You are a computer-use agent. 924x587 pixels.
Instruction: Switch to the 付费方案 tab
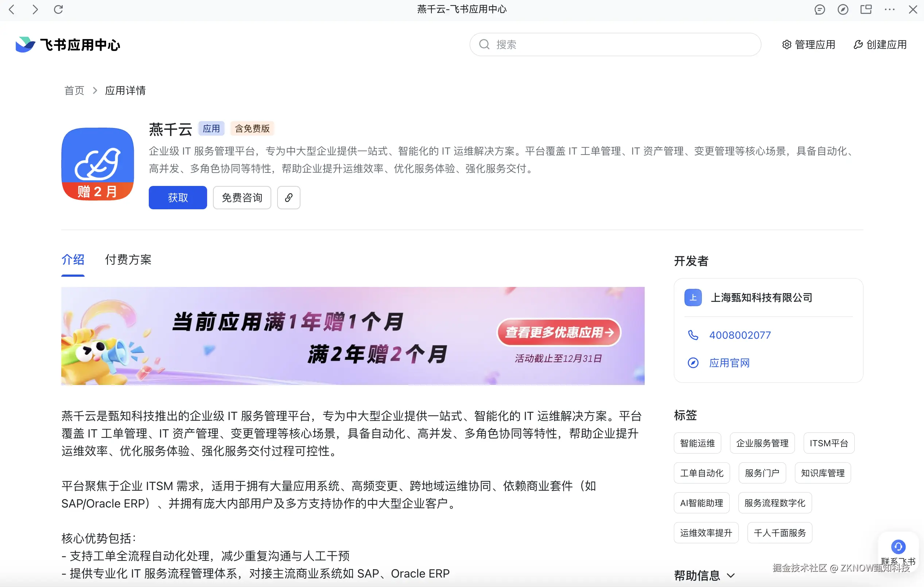pos(128,260)
